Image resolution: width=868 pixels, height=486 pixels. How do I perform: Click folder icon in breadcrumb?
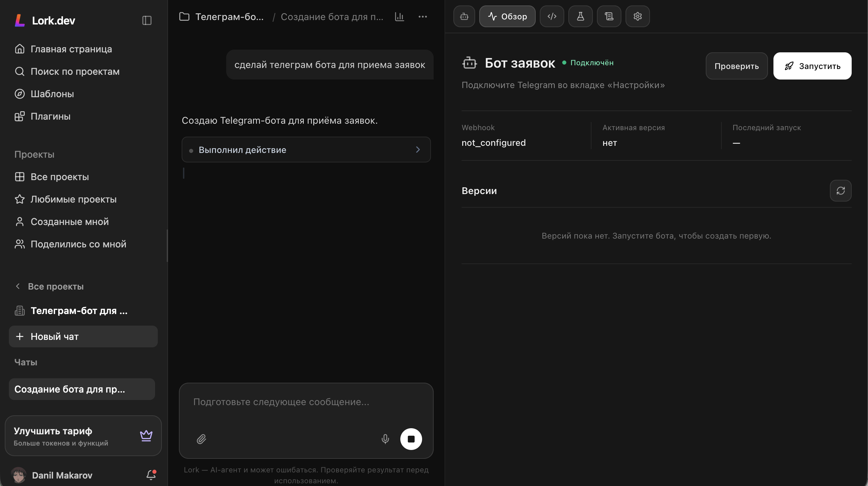184,16
